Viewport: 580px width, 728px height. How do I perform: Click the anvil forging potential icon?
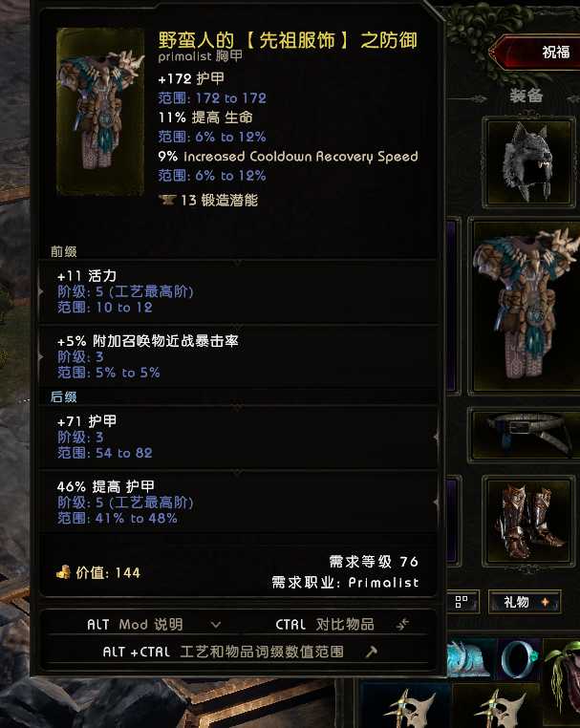coord(166,200)
